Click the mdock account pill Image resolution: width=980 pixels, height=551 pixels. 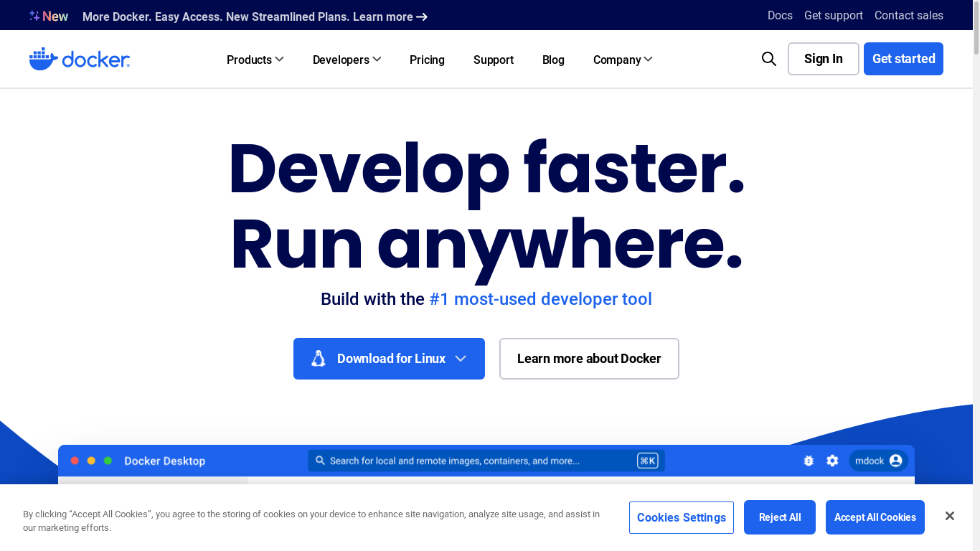click(x=878, y=461)
